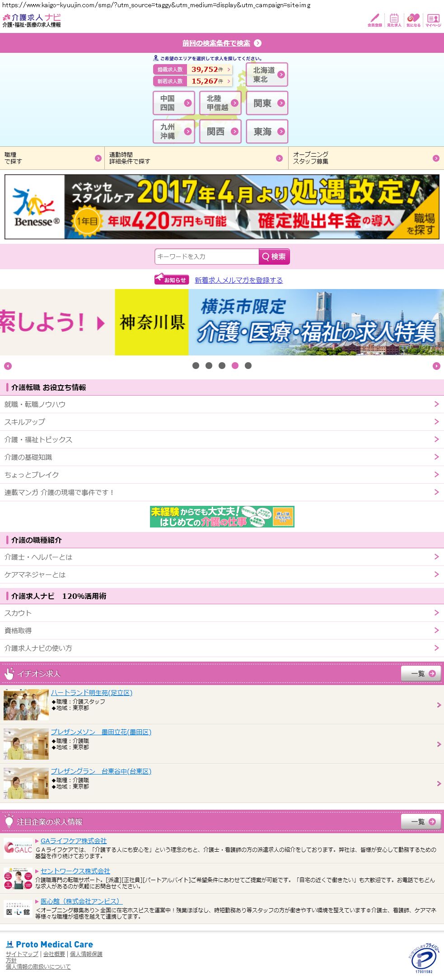The height and width of the screenshot is (980, 444).
Task: Open the My Page icon
Action: [x=433, y=20]
